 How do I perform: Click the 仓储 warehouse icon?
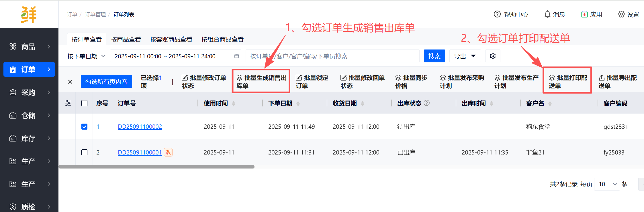click(x=13, y=115)
